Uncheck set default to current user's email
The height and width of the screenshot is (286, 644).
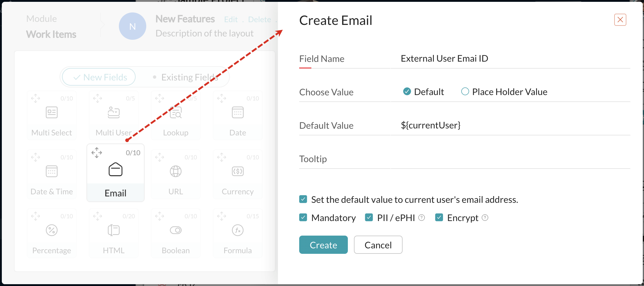coord(303,199)
